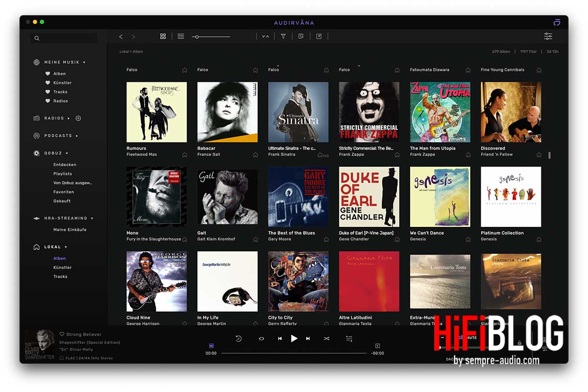
Task: Click the playback history icon
Action: pos(239,338)
